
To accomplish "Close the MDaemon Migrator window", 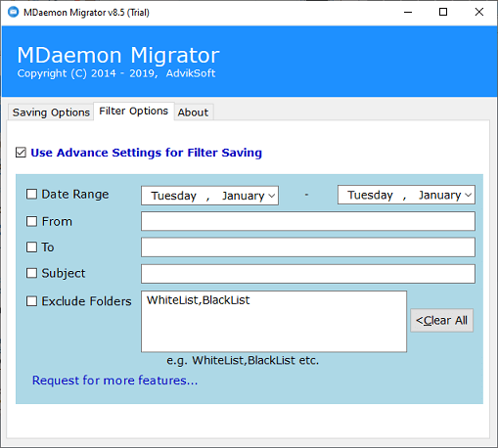I will point(479,13).
